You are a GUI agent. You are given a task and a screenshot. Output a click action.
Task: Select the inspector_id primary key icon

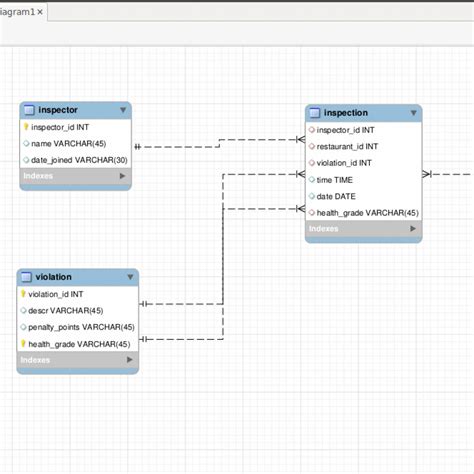pyautogui.click(x=26, y=127)
